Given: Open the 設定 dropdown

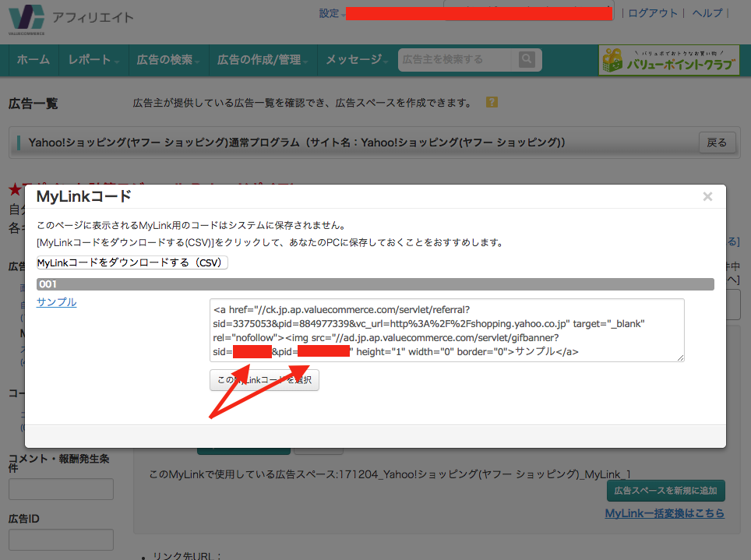Looking at the screenshot, I should tap(332, 13).
